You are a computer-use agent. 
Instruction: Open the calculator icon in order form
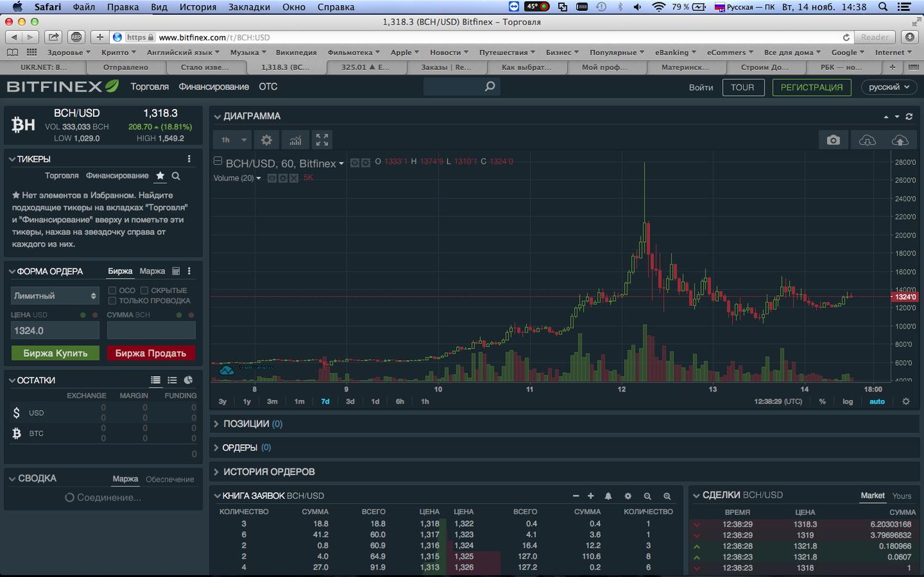click(176, 271)
